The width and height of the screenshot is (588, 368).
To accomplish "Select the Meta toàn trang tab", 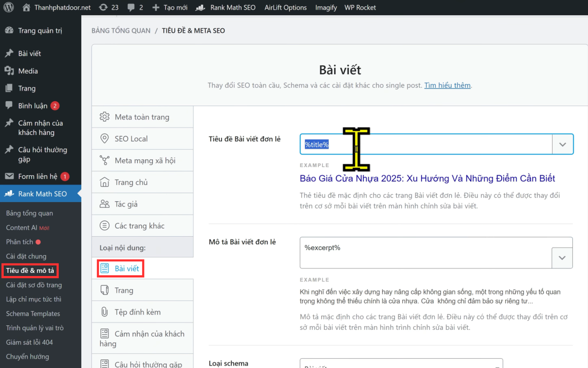I will (142, 117).
